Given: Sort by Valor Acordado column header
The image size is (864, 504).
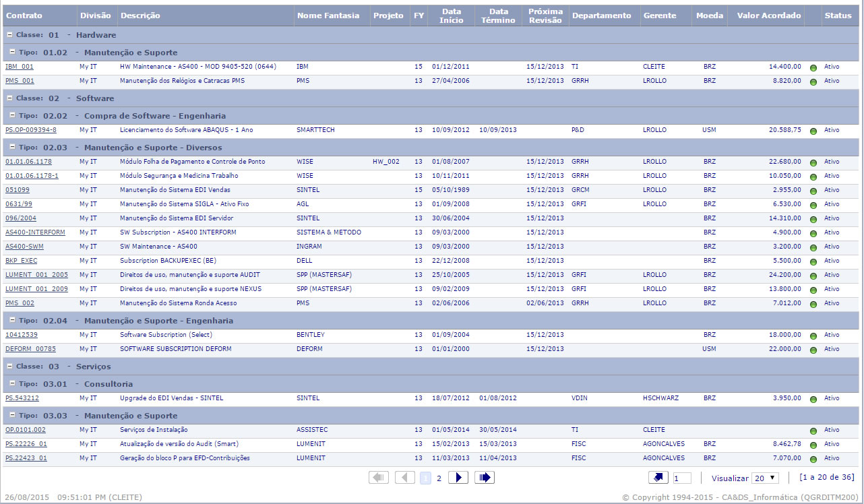Looking at the screenshot, I should tap(768, 15).
